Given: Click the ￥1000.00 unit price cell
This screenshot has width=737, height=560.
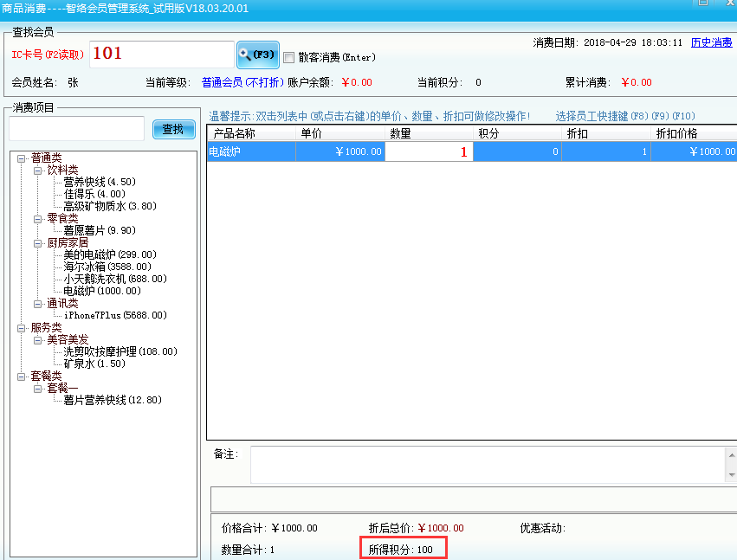Looking at the screenshot, I should click(x=340, y=151).
